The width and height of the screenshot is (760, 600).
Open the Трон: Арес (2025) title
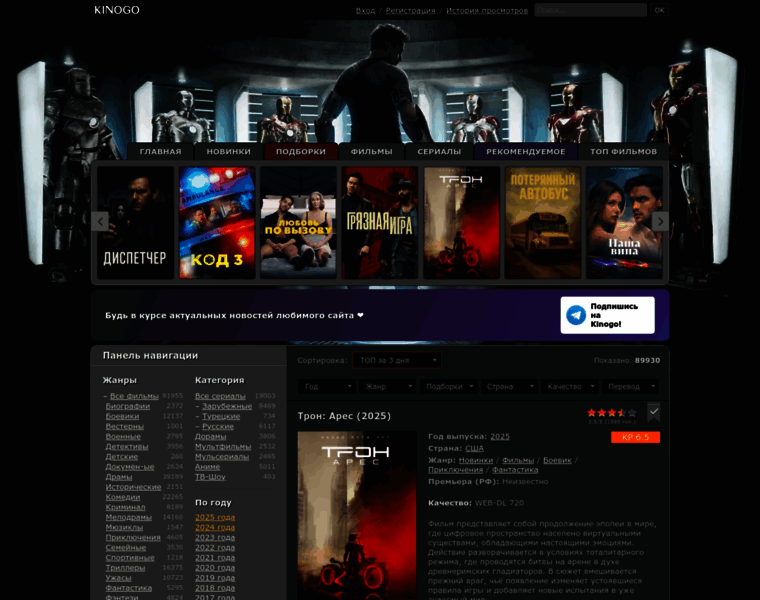(x=344, y=416)
